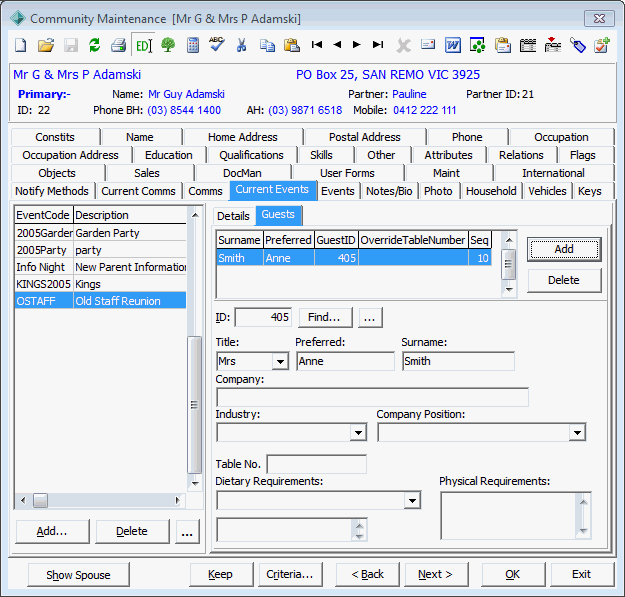625x597 pixels.
Task: Click the Add guest button
Action: [x=564, y=249]
